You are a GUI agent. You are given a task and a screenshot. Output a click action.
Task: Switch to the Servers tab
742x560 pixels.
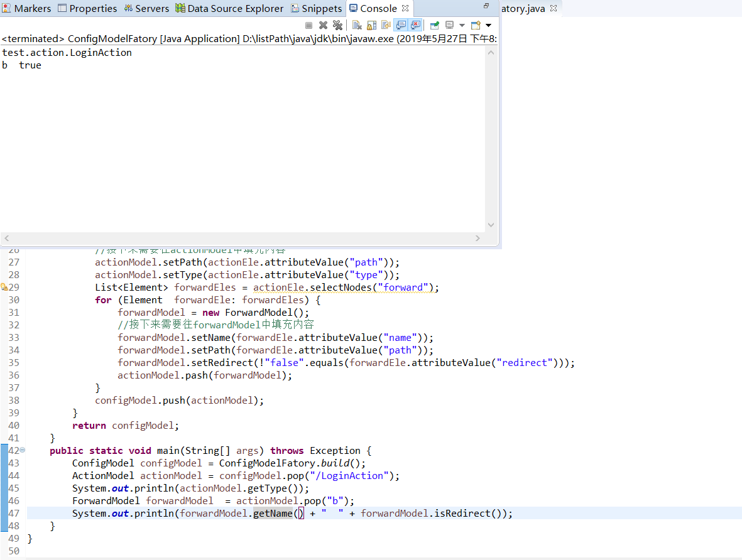[146, 9]
